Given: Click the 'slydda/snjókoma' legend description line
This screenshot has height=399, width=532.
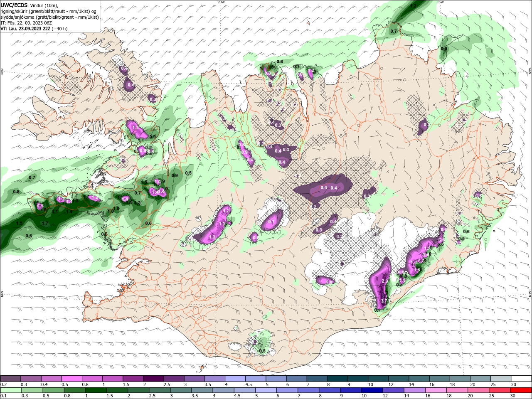Looking at the screenshot, I should pos(49,17).
